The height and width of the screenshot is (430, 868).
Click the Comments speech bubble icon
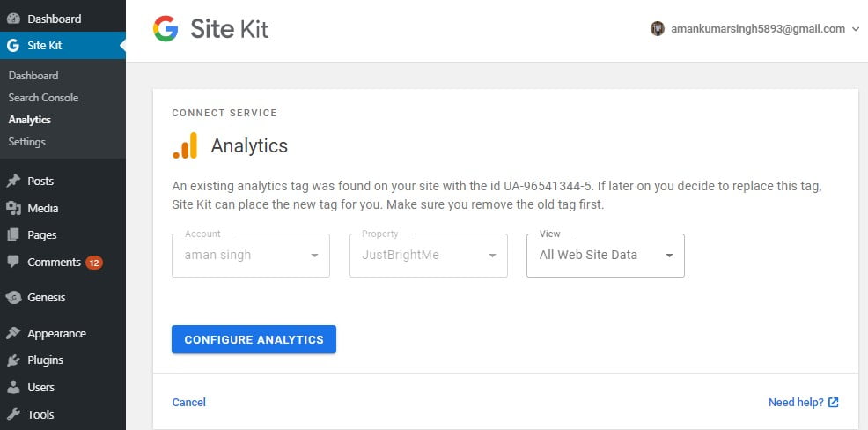point(13,262)
